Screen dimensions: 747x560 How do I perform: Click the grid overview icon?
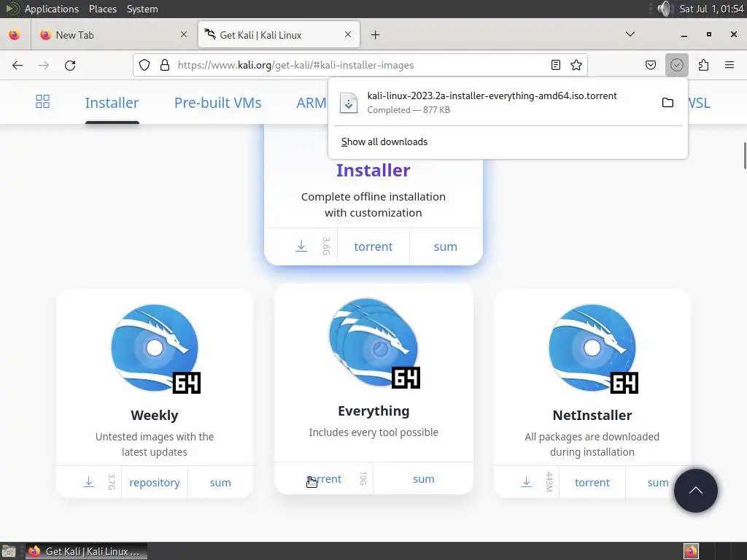[42, 101]
